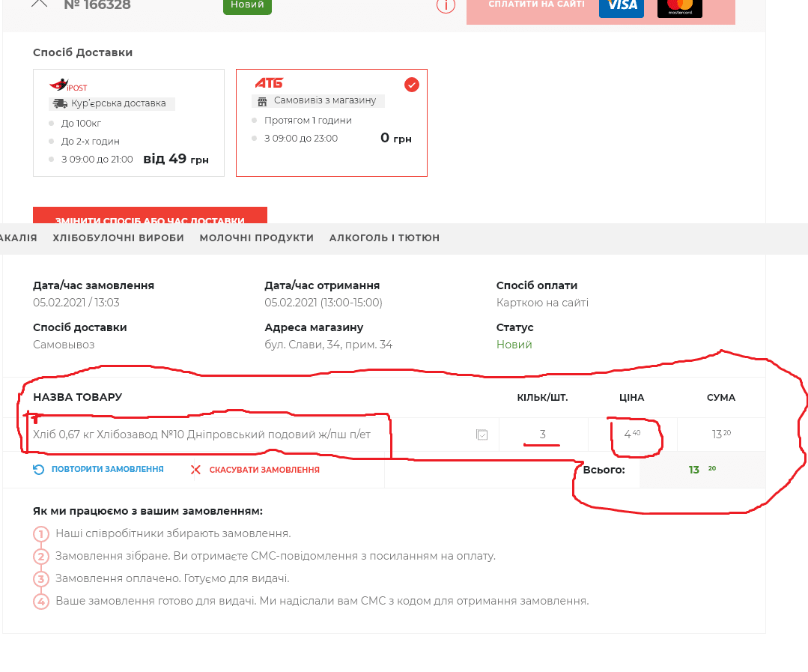Click ПОВТОРИТИ ЗАМОВЛЕННЯ link
808x672 pixels.
(x=107, y=470)
